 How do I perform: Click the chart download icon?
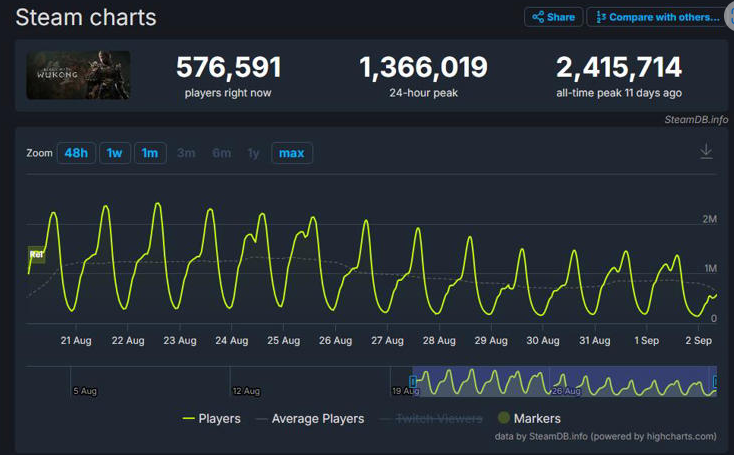click(x=706, y=151)
